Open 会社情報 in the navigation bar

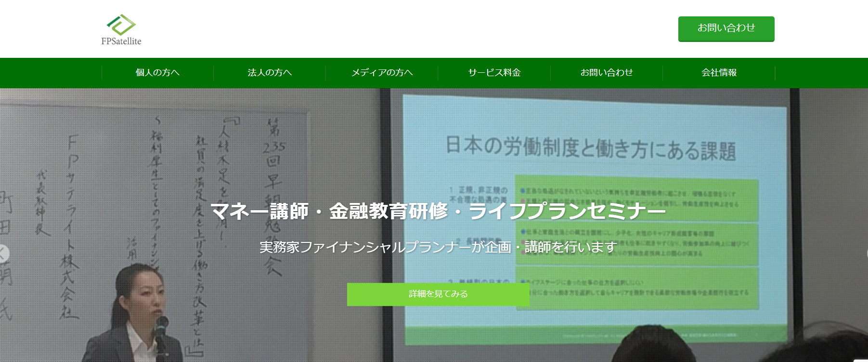tap(719, 73)
